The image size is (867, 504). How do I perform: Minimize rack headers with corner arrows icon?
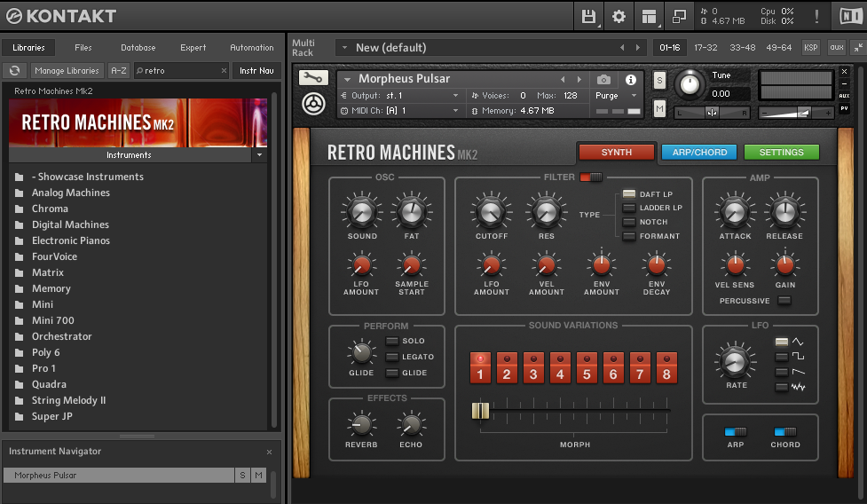click(857, 48)
